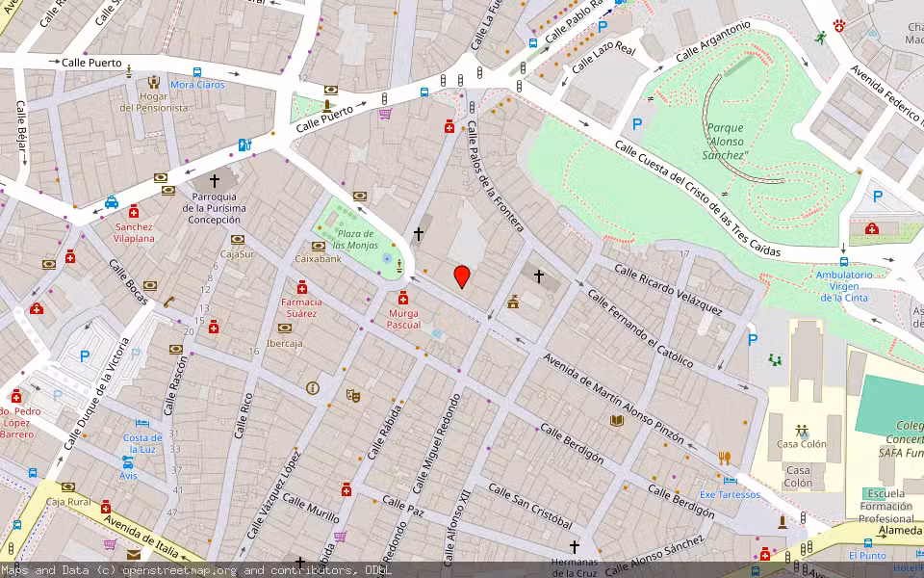The image size is (924, 578).
Task: Select the bus stop icon on Calle Pablo Real
Action: coord(535,44)
